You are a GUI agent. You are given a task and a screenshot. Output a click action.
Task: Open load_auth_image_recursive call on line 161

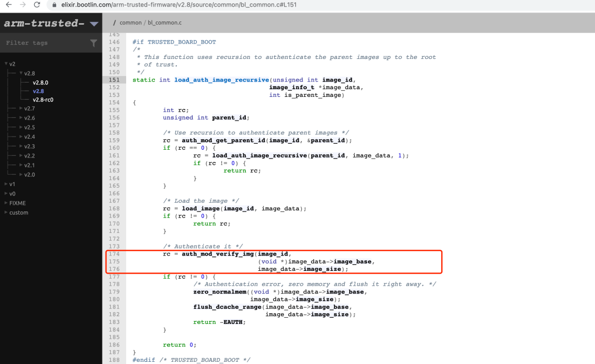point(259,155)
